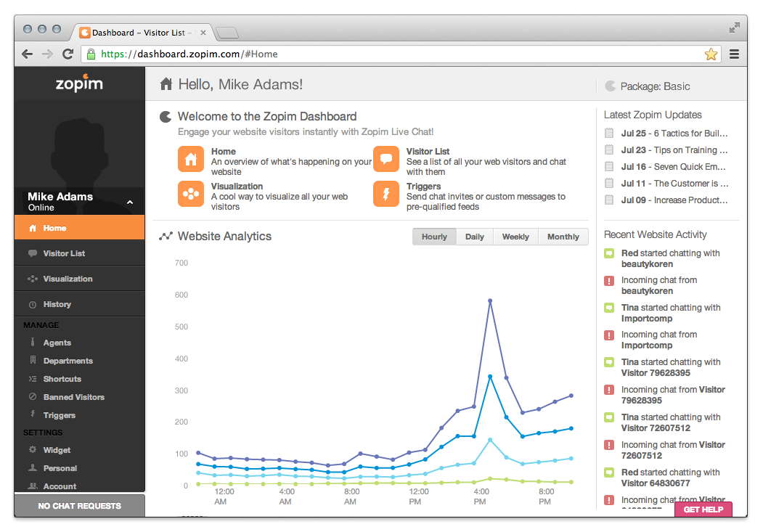Bookmark page with the star icon
This screenshot has width=763, height=532.
[711, 54]
